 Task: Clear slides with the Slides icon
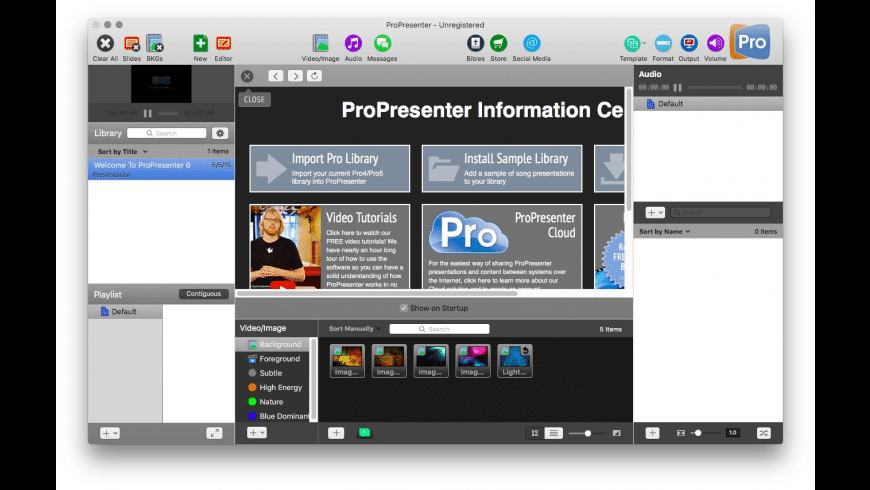(x=131, y=43)
